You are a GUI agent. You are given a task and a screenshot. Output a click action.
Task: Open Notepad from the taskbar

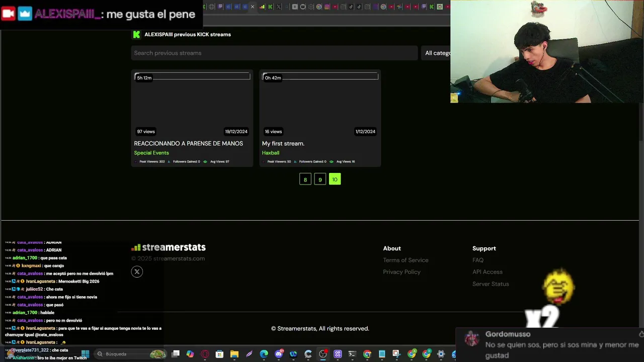(x=382, y=354)
